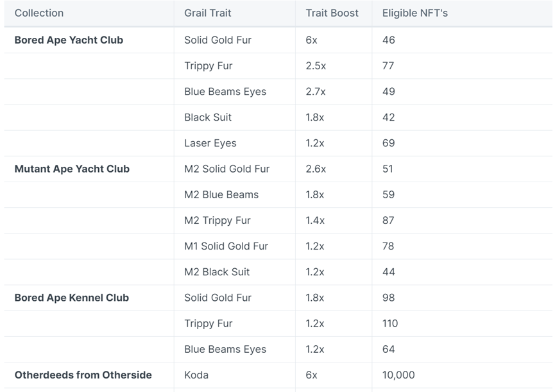Click the M2 Black Suit trait cell
The height and width of the screenshot is (392, 555).
pos(217,272)
